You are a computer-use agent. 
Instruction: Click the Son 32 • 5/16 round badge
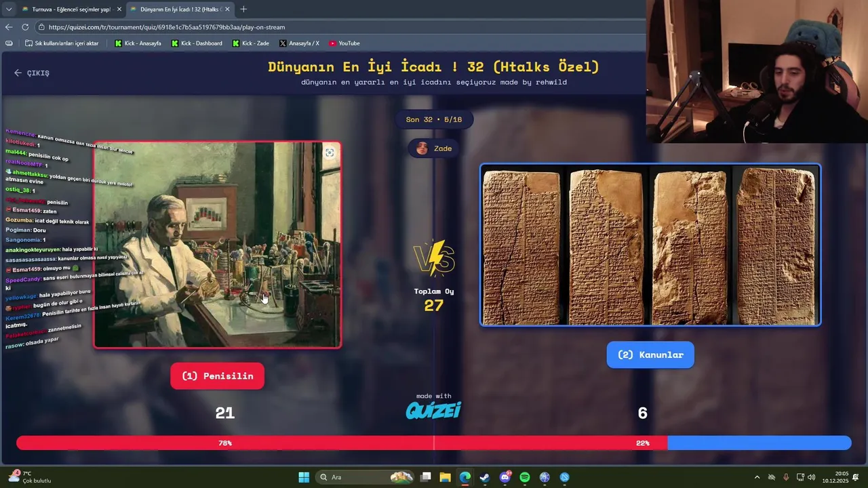[x=434, y=119]
